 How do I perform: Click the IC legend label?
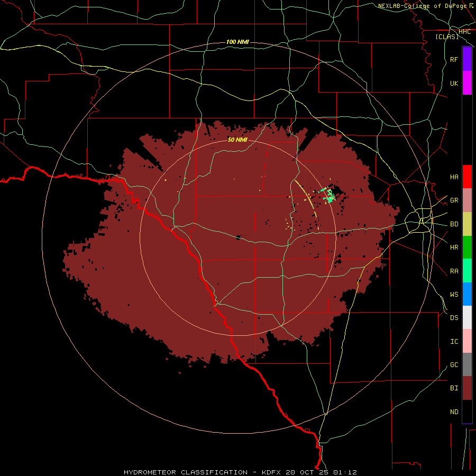[454, 341]
